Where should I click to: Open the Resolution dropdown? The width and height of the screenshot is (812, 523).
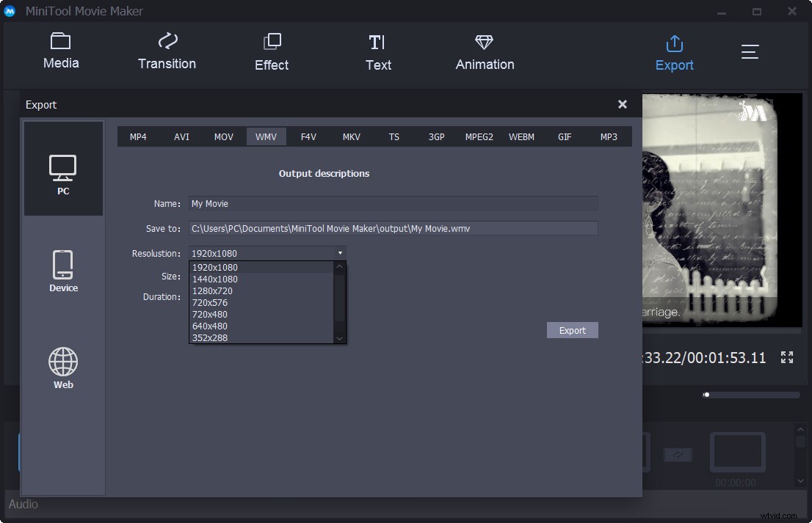pyautogui.click(x=339, y=252)
